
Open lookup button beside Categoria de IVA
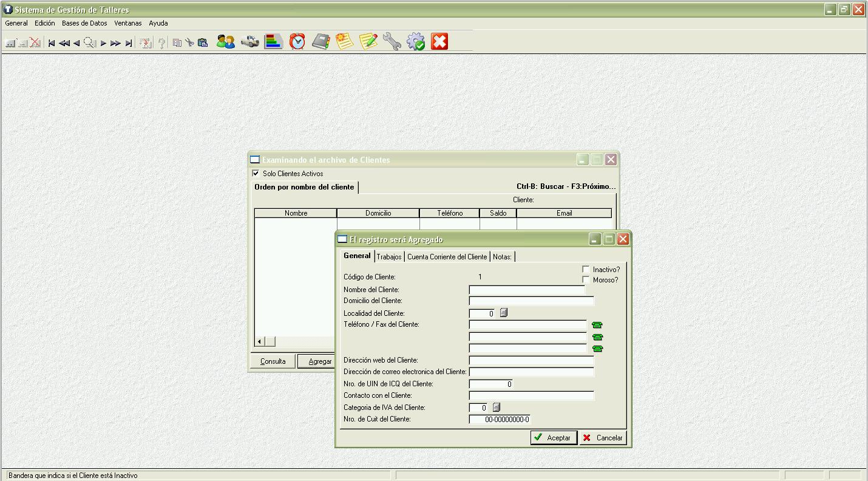(x=496, y=407)
